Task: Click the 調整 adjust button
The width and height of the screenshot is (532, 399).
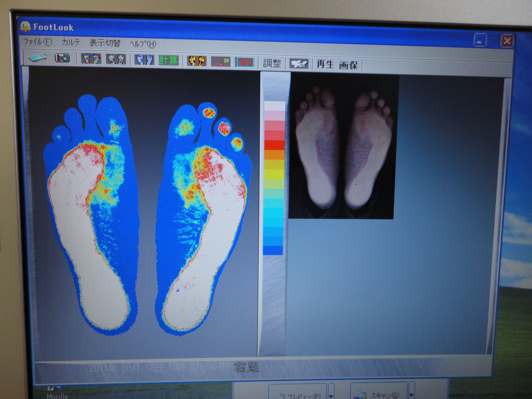Action: coord(272,63)
